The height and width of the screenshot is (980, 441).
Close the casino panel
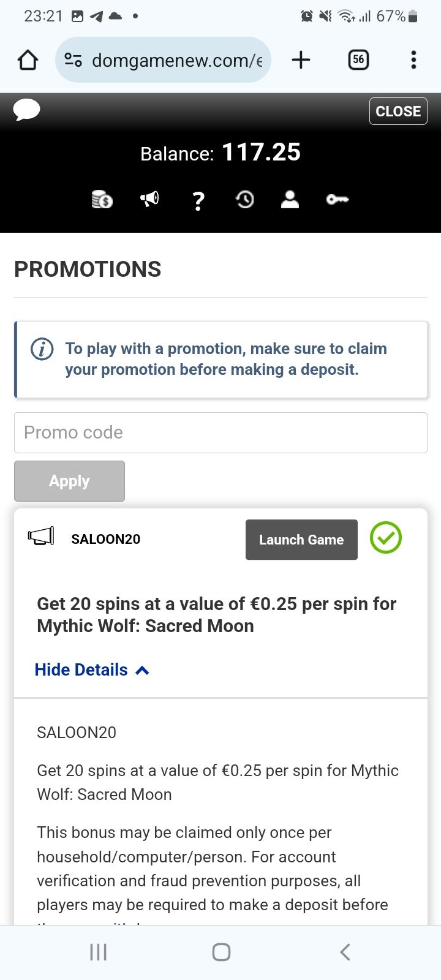[x=398, y=111]
